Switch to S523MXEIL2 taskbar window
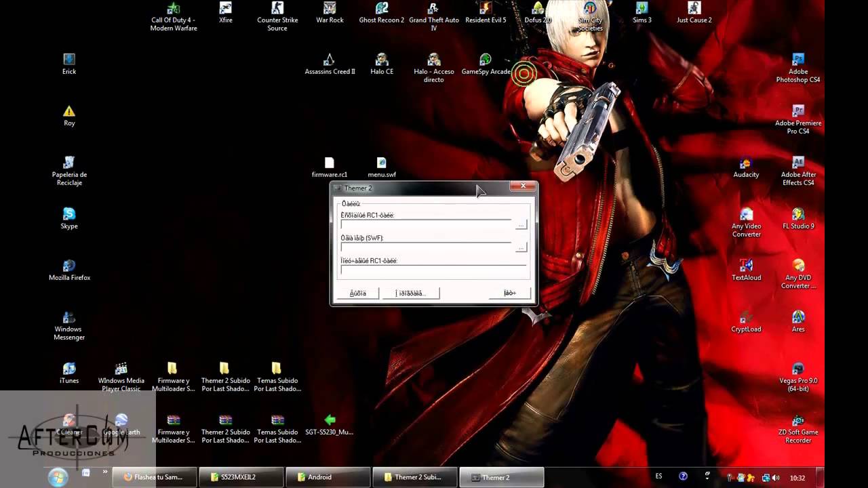Screen dimensions: 868x488 [241, 477]
